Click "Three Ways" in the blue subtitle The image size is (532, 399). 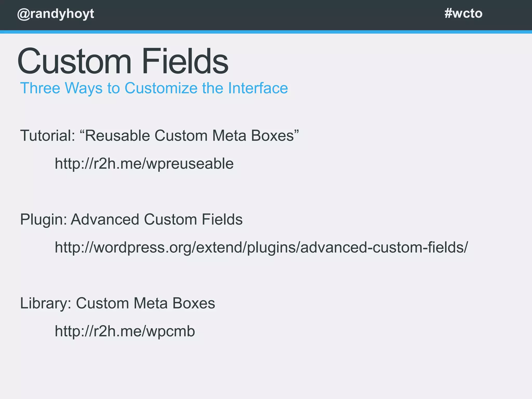[61, 88]
